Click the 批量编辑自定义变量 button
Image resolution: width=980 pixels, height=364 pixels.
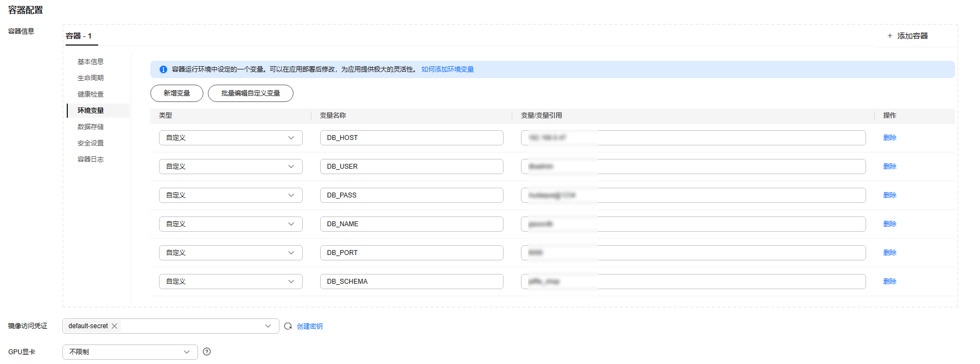[x=251, y=93]
